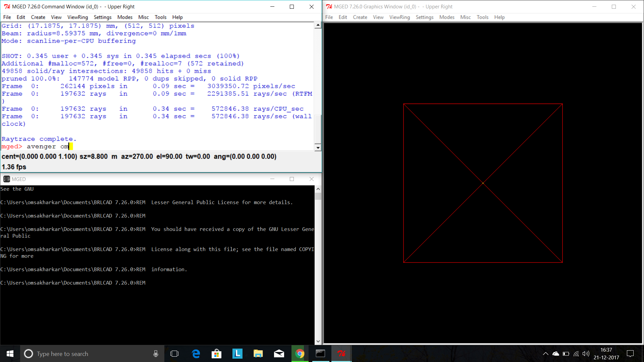
Task: Click MGED Graphics Window title bar icon
Action: click(x=329, y=7)
